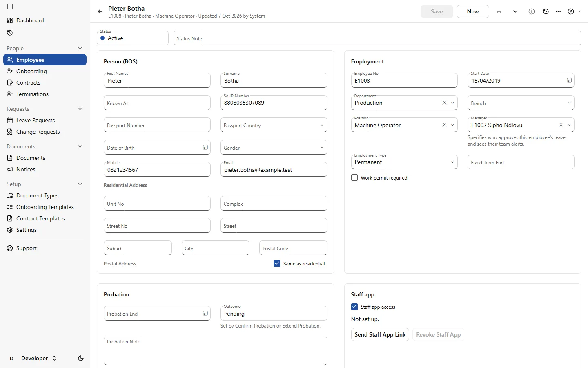The width and height of the screenshot is (588, 368).
Task: Clear the Manager Sipho Ndlovu value
Action: pos(561,125)
